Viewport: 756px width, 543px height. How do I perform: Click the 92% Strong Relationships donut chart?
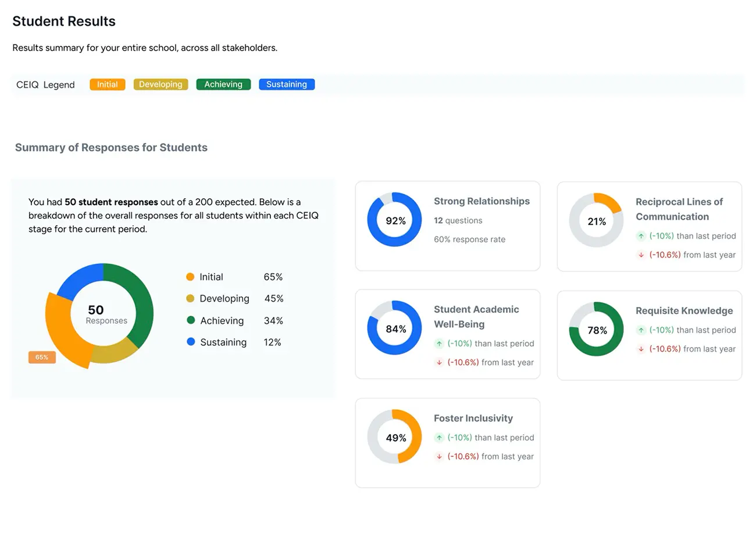[394, 220]
